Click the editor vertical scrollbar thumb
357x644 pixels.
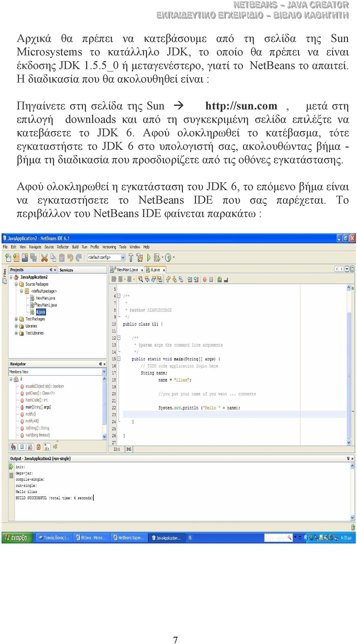[x=349, y=376]
